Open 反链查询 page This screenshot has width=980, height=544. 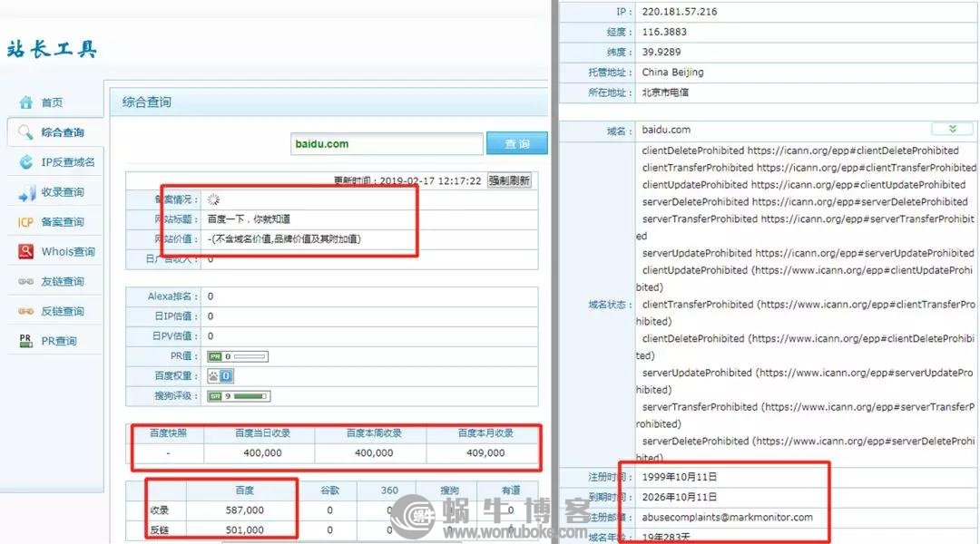pos(63,311)
